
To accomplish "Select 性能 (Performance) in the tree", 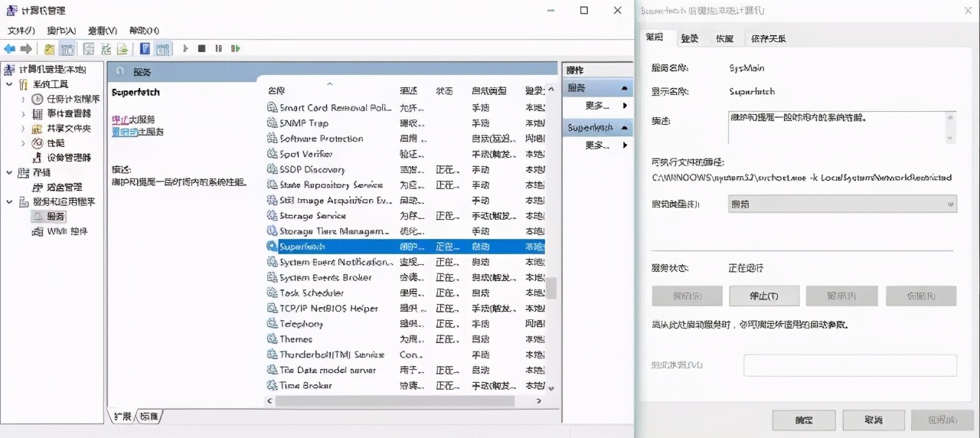I will (x=56, y=142).
